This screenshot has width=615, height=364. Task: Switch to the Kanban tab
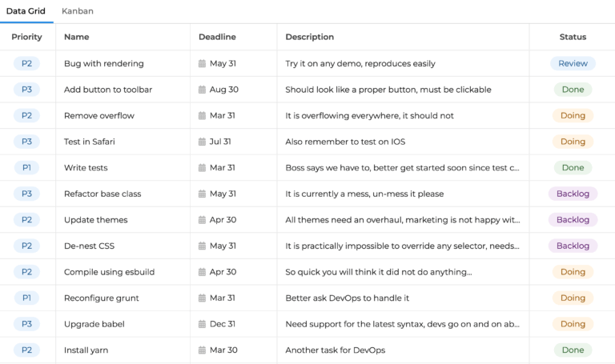tap(78, 11)
